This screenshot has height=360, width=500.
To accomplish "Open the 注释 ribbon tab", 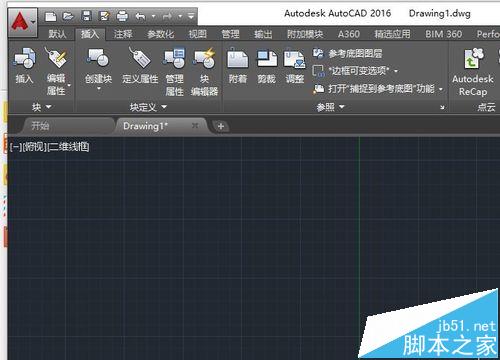I will point(123,34).
